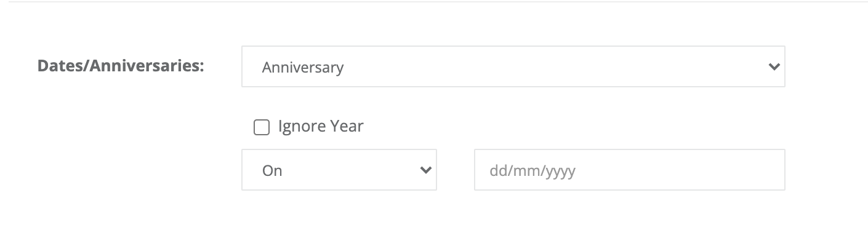Open the On date comparison dropdown
868x230 pixels.
tap(339, 170)
